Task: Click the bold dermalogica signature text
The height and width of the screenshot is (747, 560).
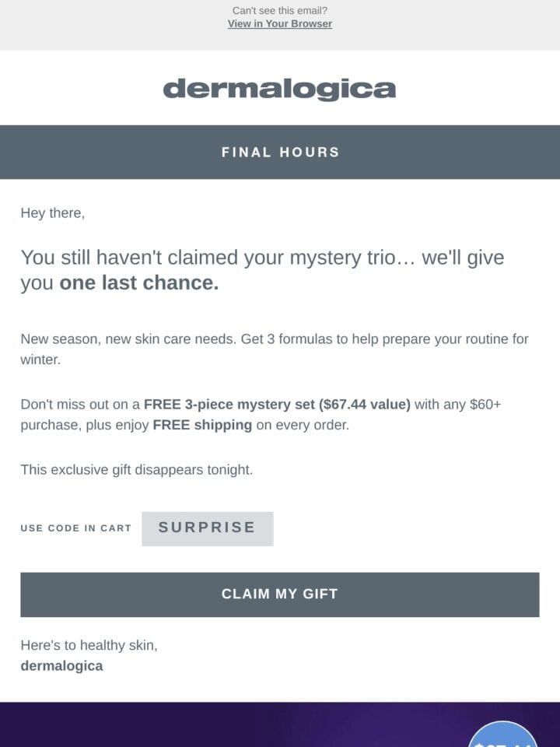Action: point(61,666)
